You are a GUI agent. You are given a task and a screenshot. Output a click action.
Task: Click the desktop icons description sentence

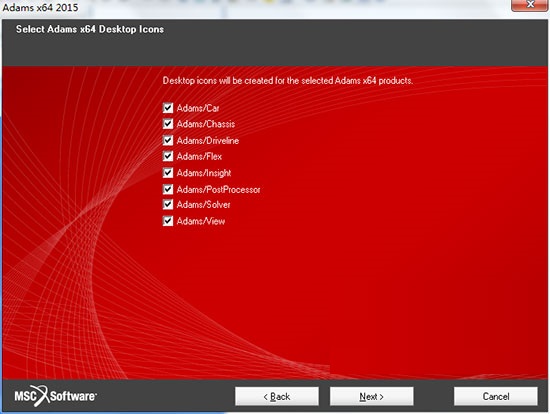coord(288,81)
